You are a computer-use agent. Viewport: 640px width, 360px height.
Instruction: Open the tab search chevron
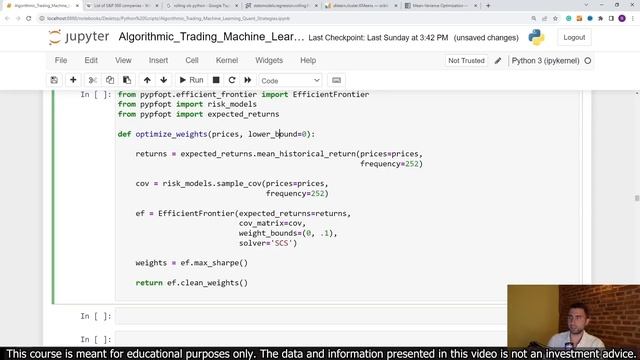pos(587,5)
